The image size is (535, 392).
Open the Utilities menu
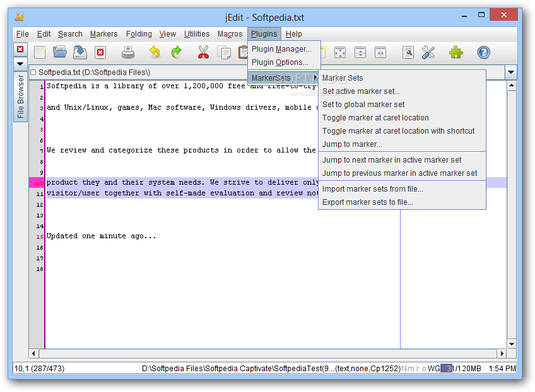(197, 34)
